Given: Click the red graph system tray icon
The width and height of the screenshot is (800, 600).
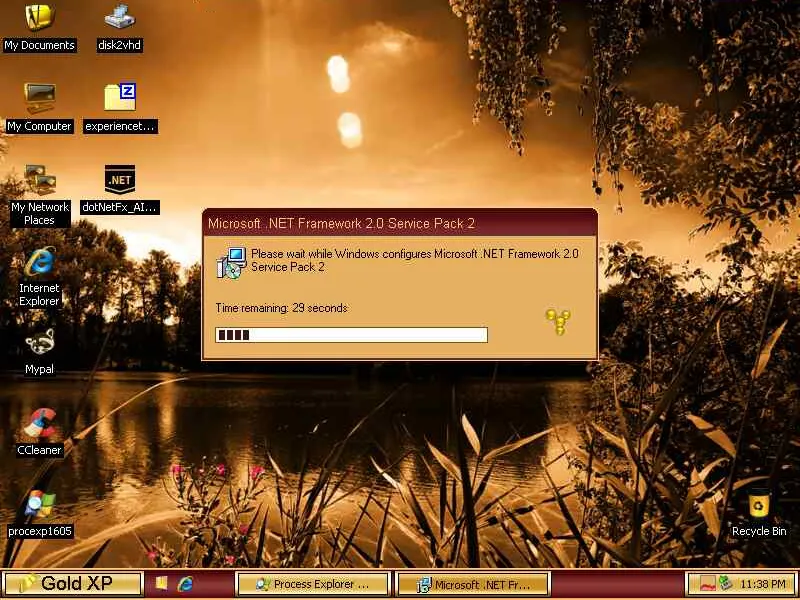Looking at the screenshot, I should [707, 584].
